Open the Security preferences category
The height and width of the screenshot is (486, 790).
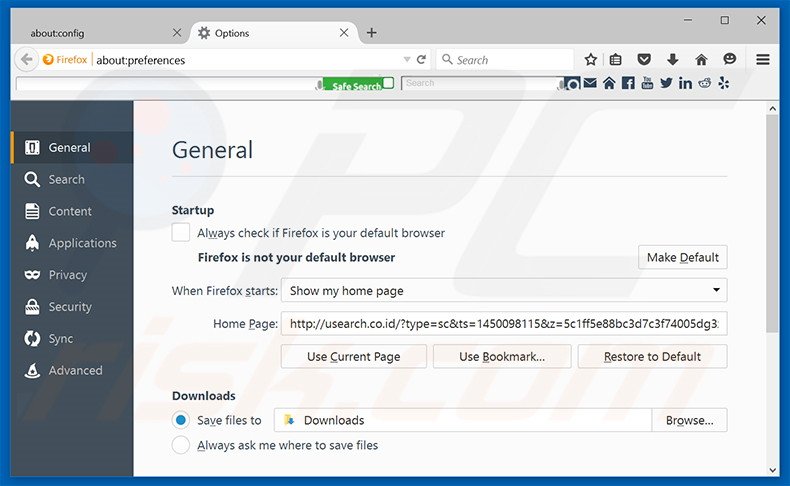[72, 306]
